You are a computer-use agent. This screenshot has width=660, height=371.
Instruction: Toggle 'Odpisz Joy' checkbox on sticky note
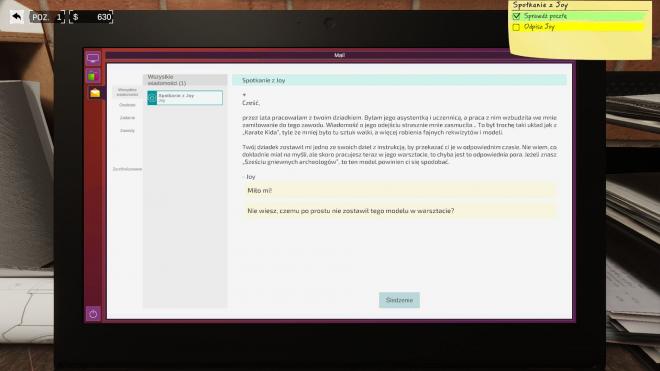tap(516, 27)
